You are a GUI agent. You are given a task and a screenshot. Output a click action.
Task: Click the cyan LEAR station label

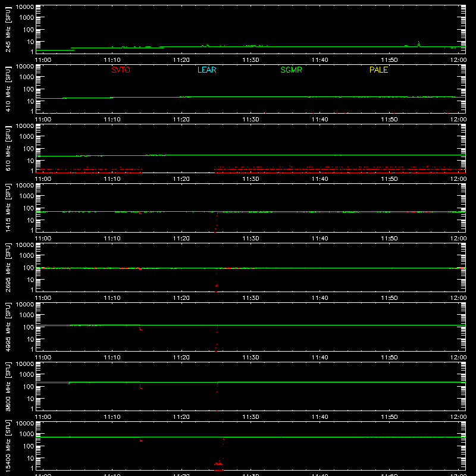(206, 70)
